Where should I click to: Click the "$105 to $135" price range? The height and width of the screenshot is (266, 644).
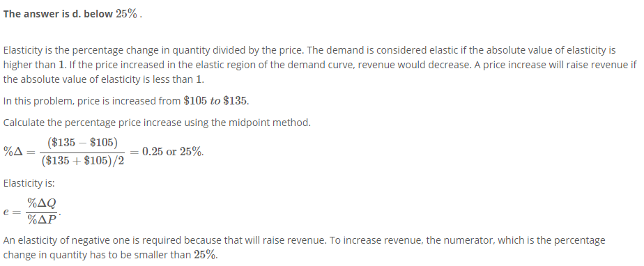216,101
